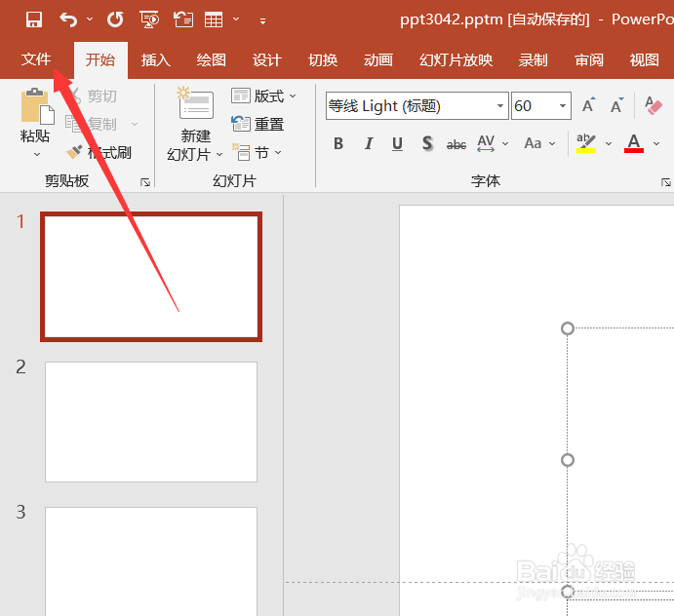Expand the table icon dropdown arrow
Viewport: 674px width, 616px height.
pos(236,19)
